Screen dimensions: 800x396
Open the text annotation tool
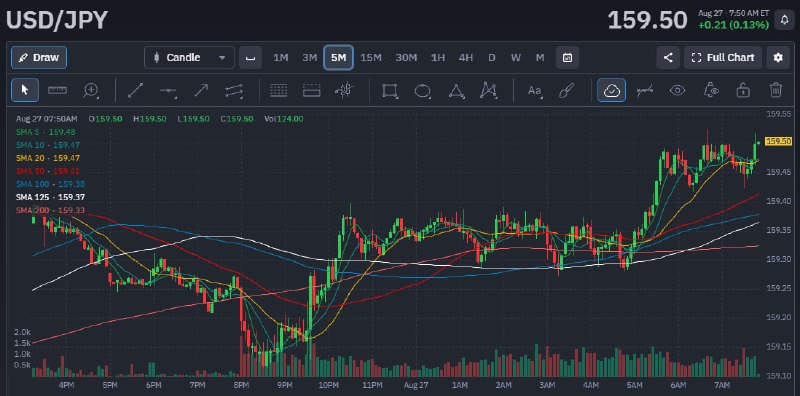[x=535, y=90]
